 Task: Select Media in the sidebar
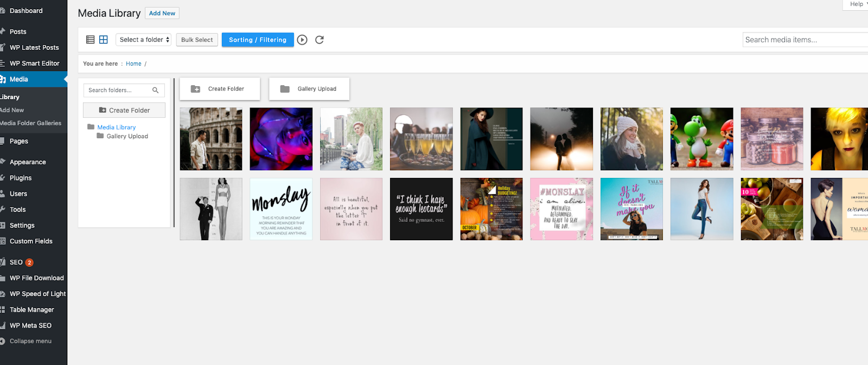(34, 79)
